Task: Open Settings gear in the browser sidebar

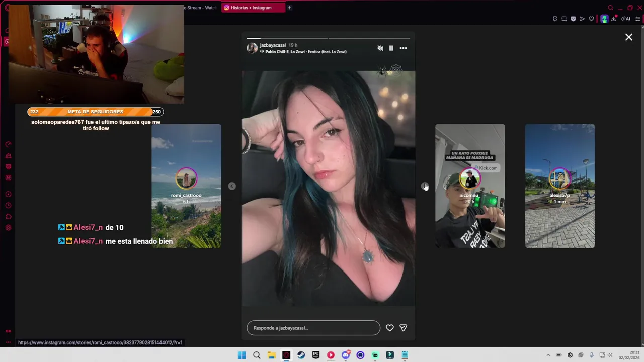Action: pos(8,228)
